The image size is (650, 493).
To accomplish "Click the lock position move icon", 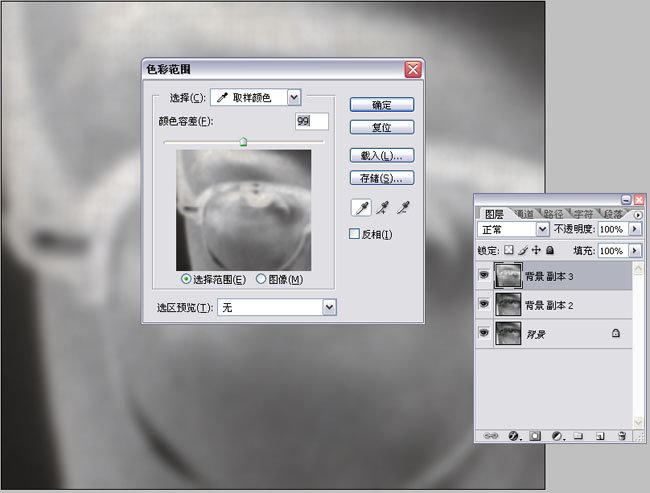I will 536,250.
